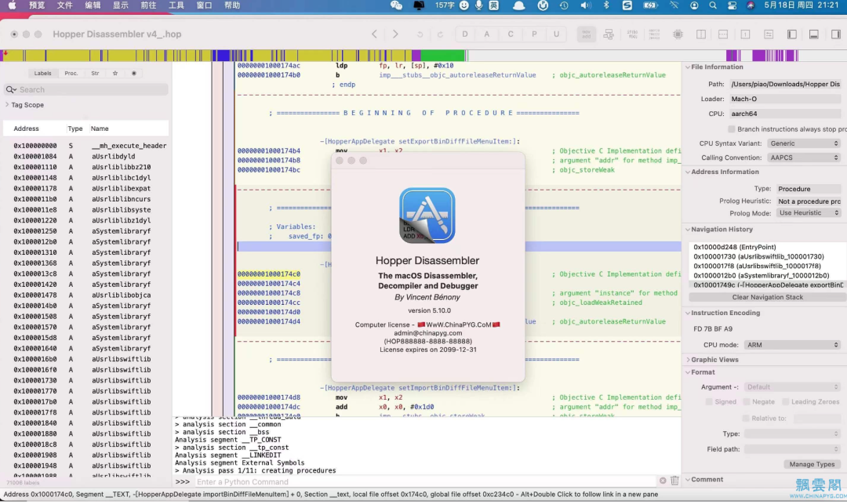Mark as Undefined with U button
The image size is (847, 504).
(556, 34)
